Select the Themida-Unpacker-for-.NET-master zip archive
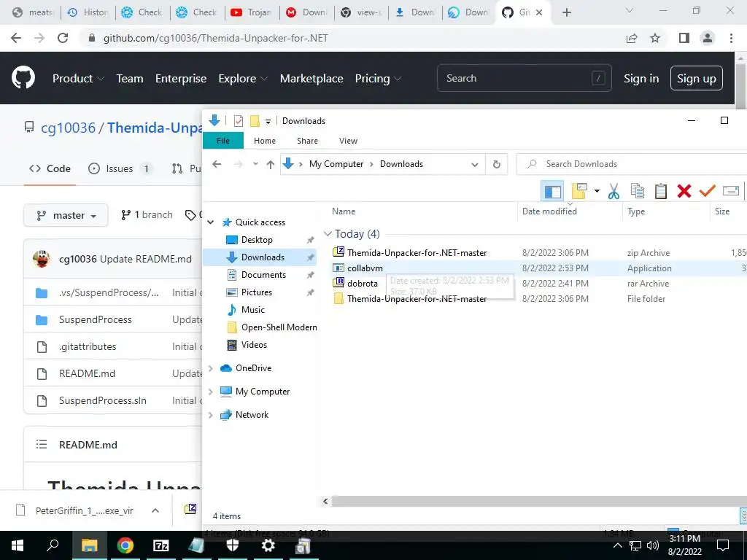Screen dimensions: 747x560 (417, 253)
